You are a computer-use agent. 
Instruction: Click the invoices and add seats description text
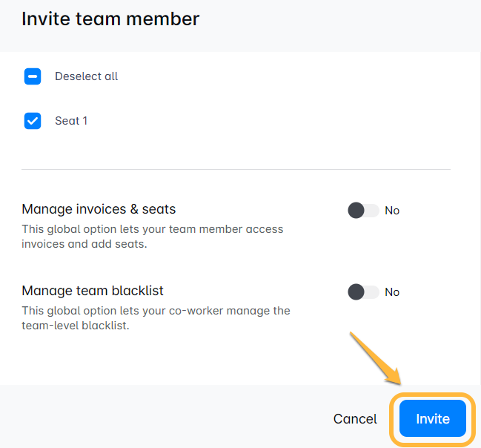pyautogui.click(x=152, y=237)
